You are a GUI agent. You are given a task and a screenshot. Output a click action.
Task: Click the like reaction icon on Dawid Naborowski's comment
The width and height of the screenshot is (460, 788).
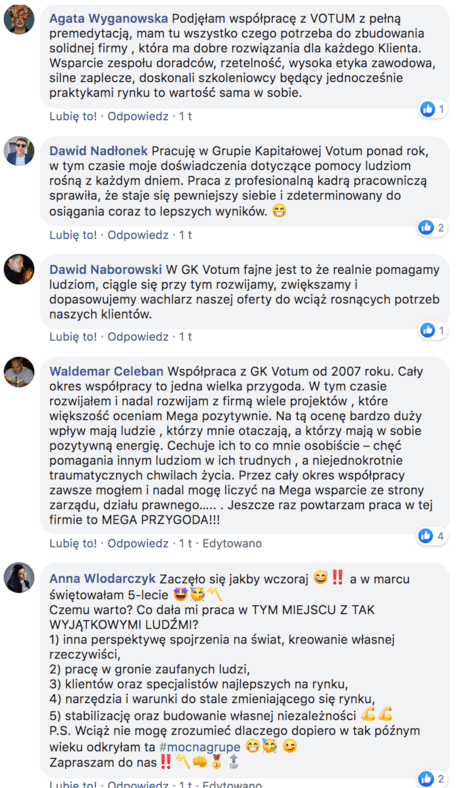click(427, 330)
